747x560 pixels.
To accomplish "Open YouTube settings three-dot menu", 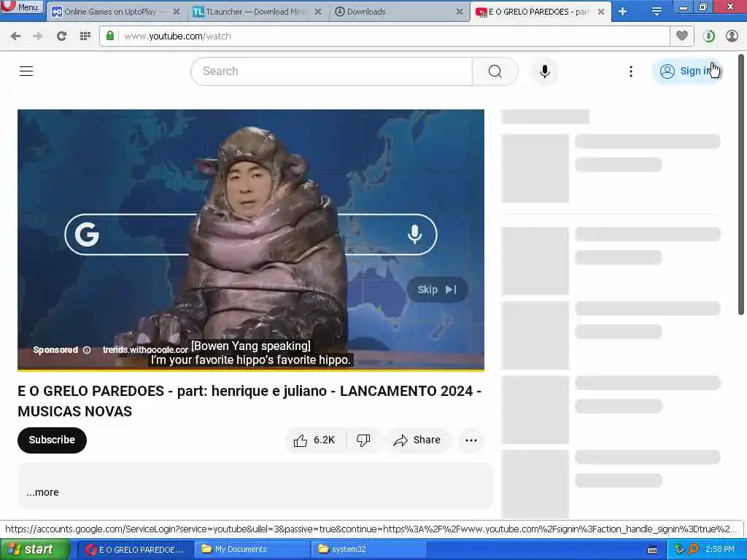I will click(x=631, y=71).
